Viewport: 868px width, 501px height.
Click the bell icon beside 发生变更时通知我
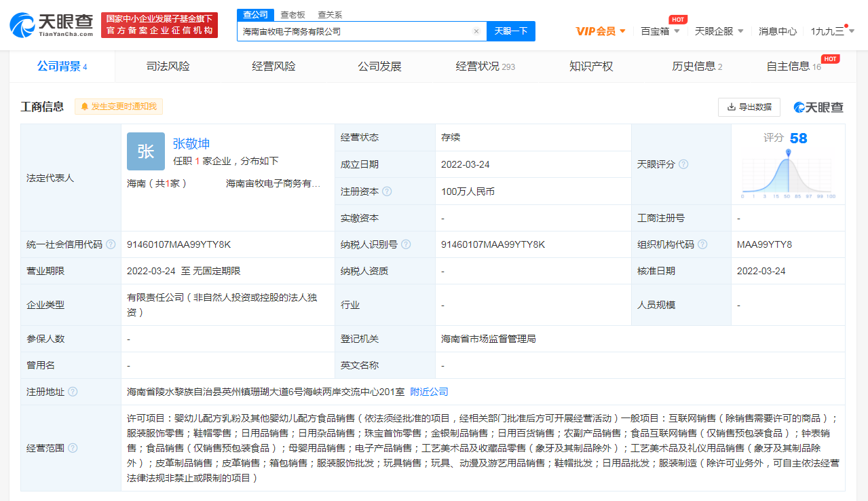83,107
